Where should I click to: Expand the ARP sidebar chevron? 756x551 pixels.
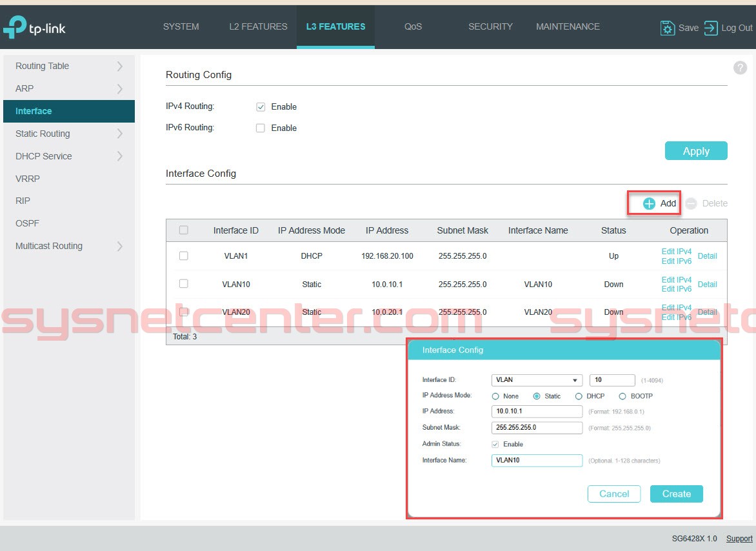119,88
